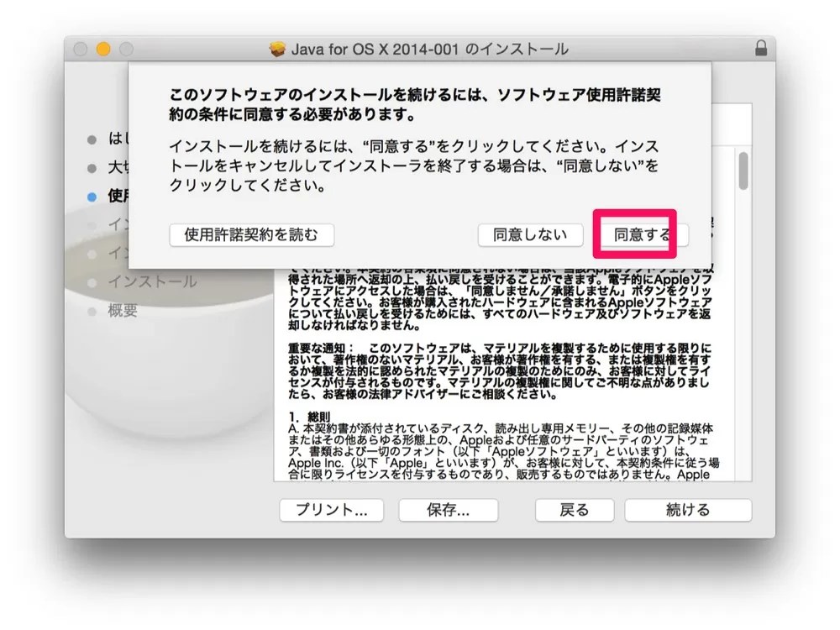Screen dimensions: 840x630
Task: Click the lock icon in title bar
Action: point(761,48)
